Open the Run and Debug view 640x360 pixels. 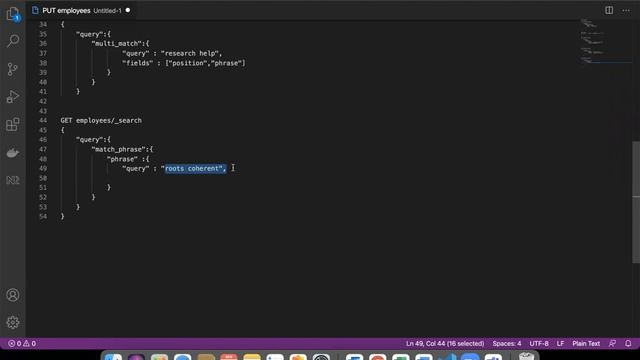click(x=13, y=97)
